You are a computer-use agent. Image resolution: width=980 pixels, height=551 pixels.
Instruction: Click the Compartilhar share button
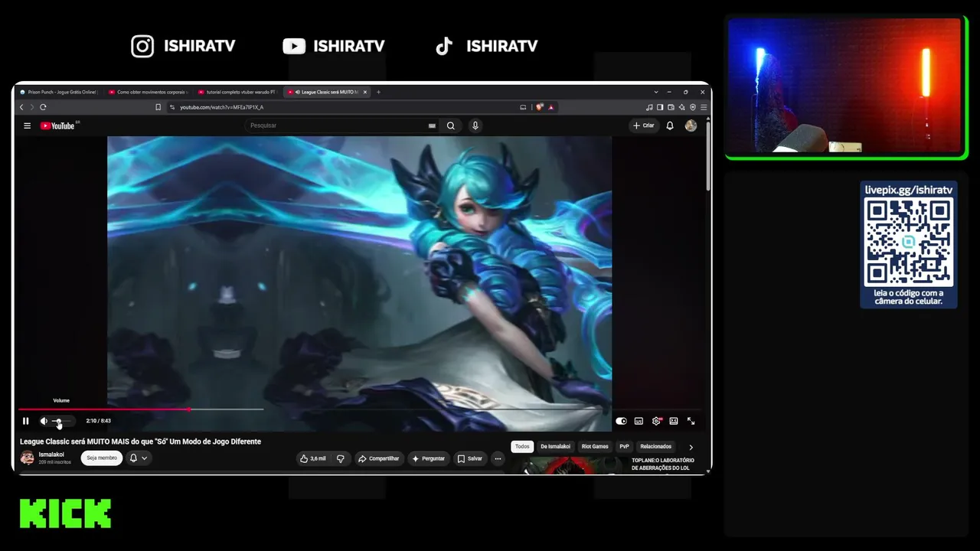pos(379,458)
